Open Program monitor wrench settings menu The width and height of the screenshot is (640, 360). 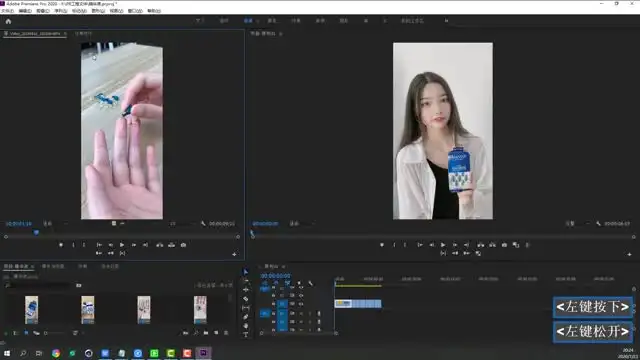tap(598, 223)
